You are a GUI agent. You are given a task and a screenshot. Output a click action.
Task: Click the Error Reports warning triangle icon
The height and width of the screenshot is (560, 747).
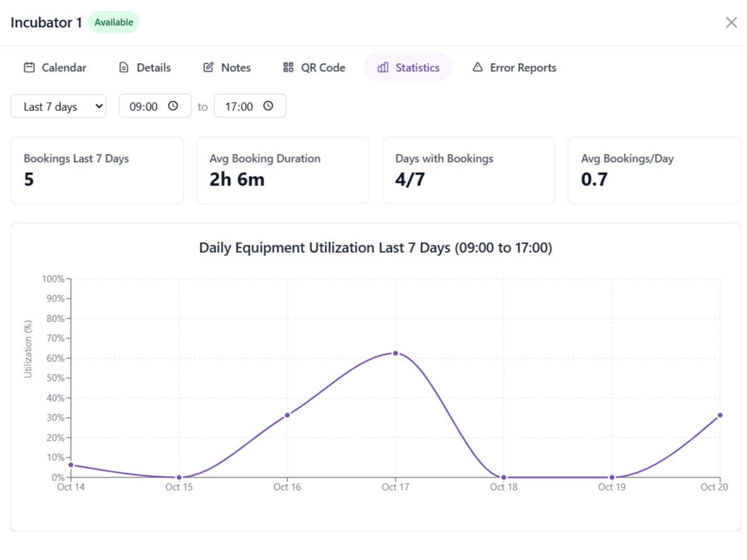478,67
